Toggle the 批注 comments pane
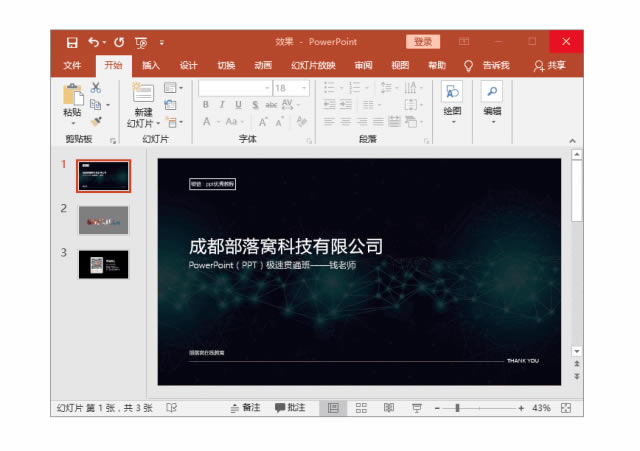 290,408
